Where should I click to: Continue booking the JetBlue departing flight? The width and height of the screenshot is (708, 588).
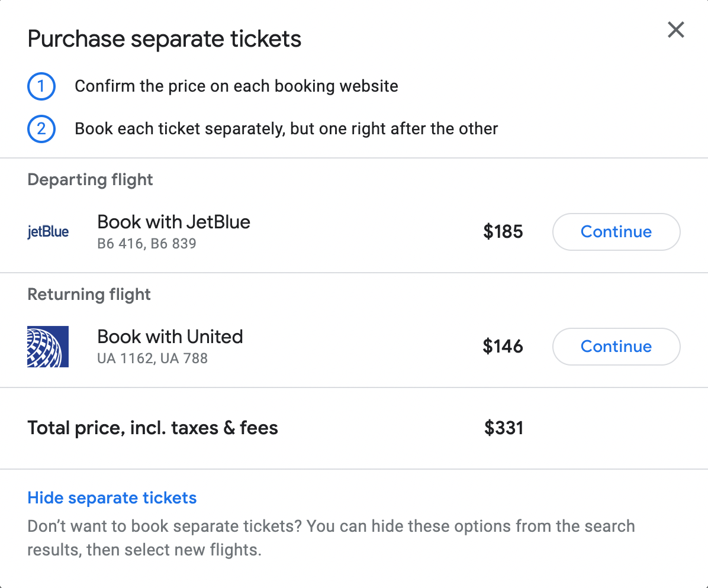[616, 232]
